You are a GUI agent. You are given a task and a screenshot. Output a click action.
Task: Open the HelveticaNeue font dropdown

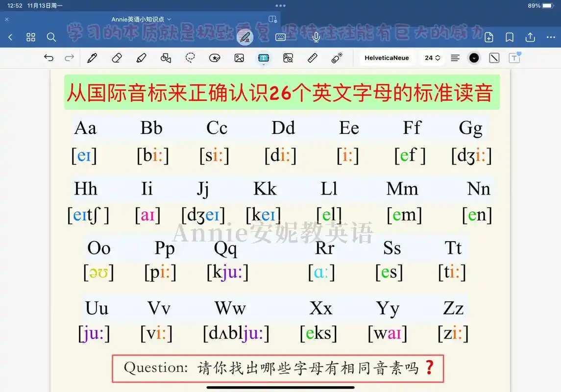click(x=387, y=57)
